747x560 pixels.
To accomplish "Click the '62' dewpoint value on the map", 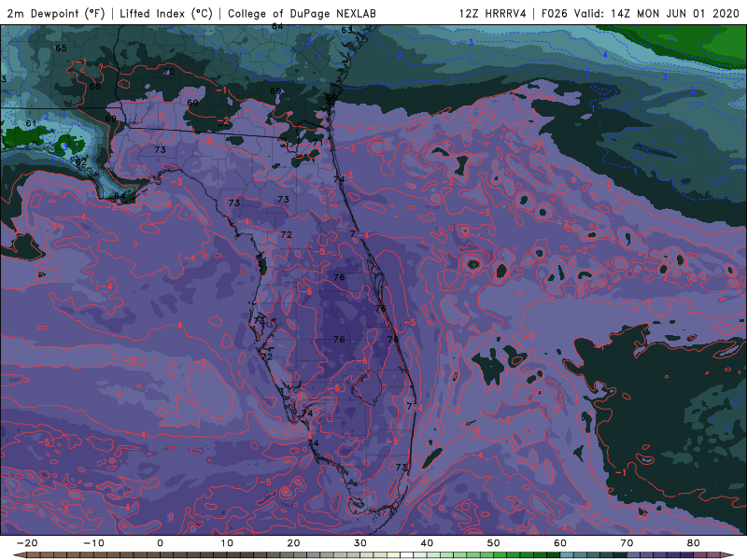I will pyautogui.click(x=81, y=161).
